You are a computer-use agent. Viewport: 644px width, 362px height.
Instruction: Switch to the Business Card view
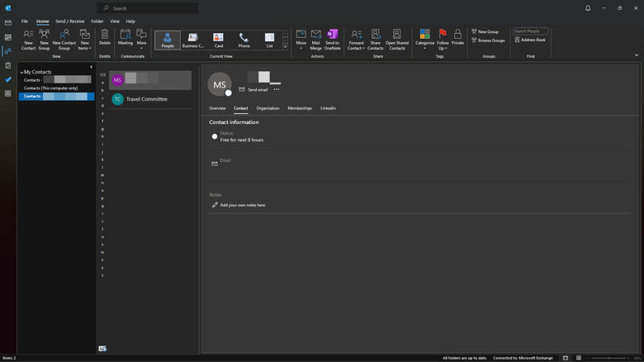[193, 39]
